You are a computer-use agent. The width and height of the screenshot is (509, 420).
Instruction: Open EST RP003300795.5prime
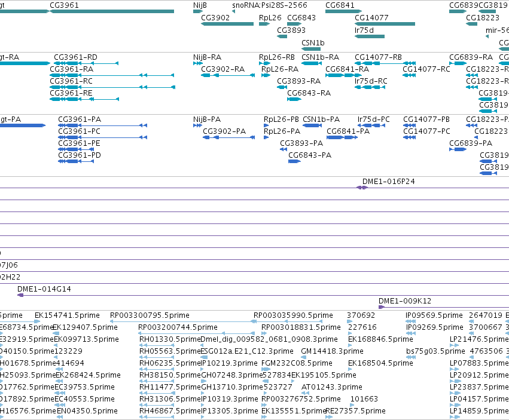(150, 315)
